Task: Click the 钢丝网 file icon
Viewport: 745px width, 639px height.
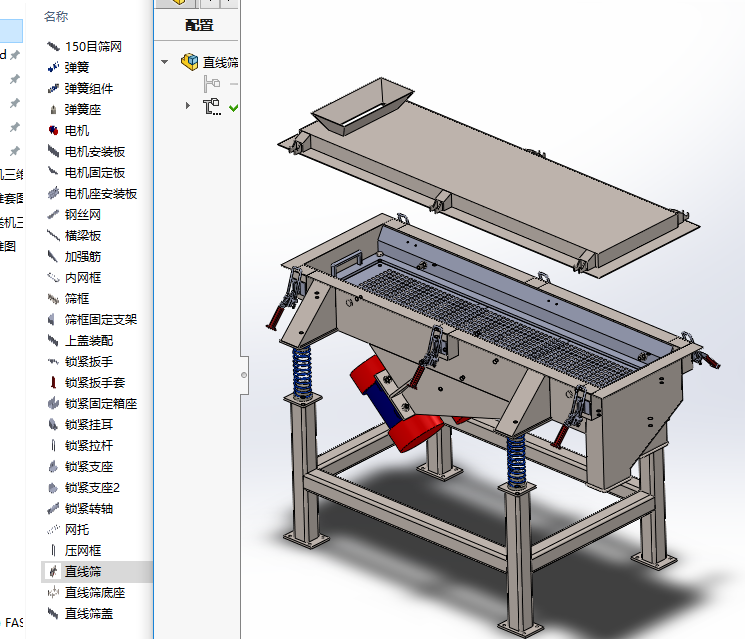Action: coord(53,215)
